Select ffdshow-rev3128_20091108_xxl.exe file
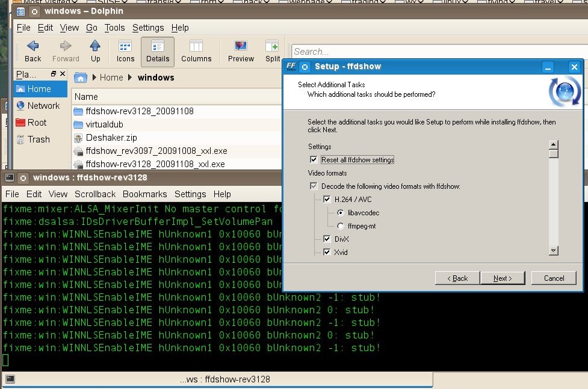Image resolution: width=588 pixels, height=389 pixels. 150,164
